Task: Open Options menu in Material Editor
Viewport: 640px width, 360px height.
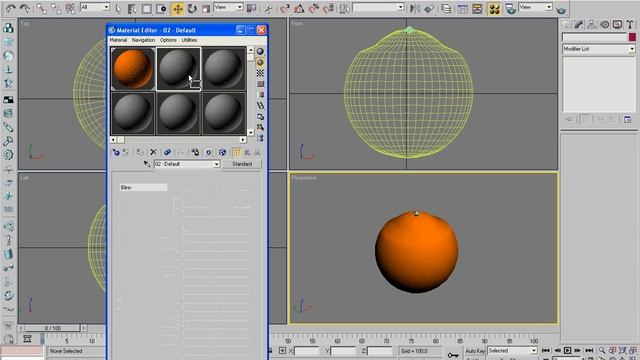Action: 168,40
